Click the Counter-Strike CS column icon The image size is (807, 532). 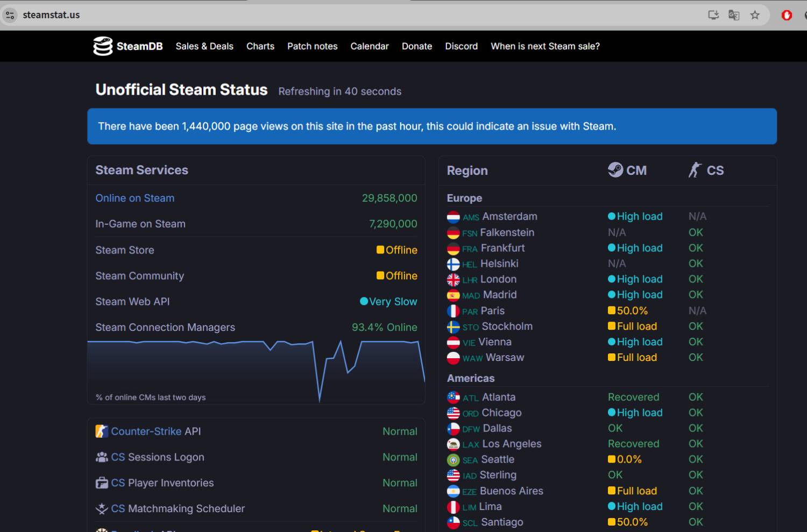coord(695,170)
